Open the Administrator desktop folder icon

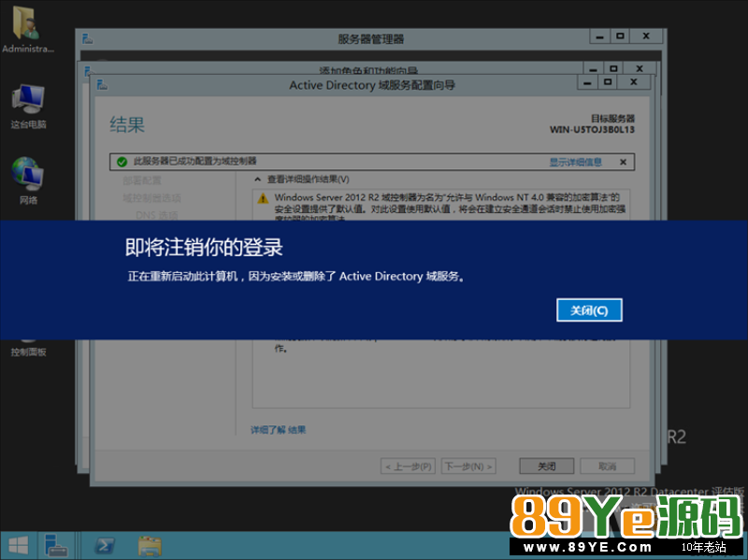click(x=27, y=29)
